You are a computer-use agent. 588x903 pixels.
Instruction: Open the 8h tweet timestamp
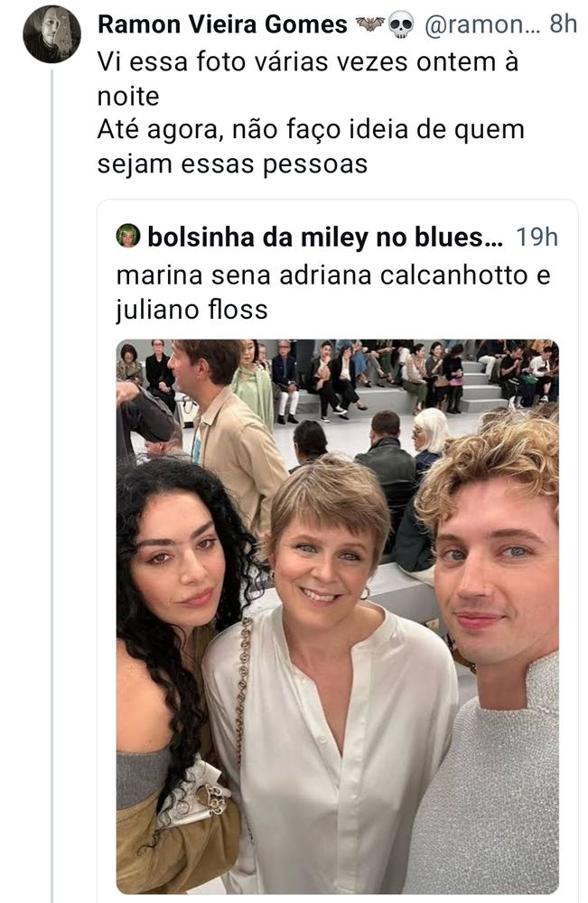click(564, 24)
